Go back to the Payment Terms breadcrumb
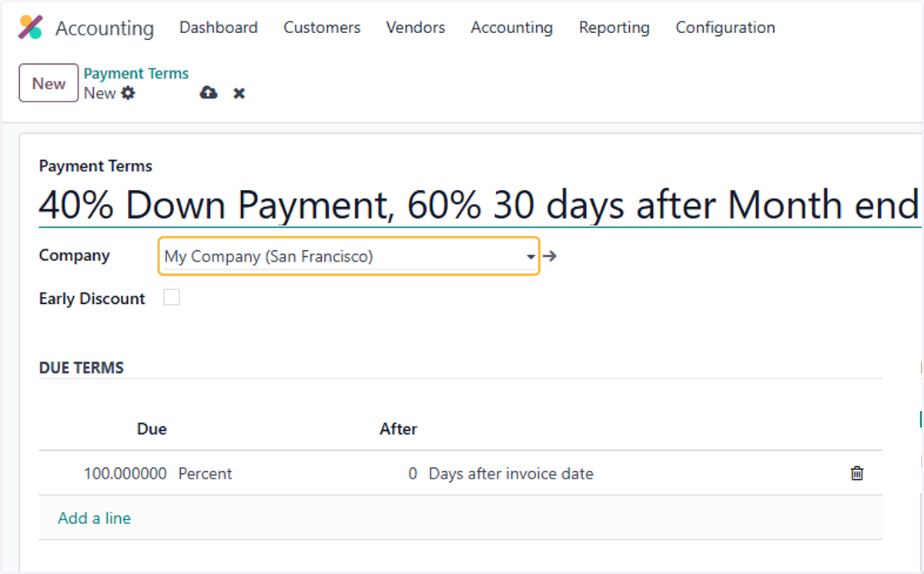 click(x=136, y=74)
